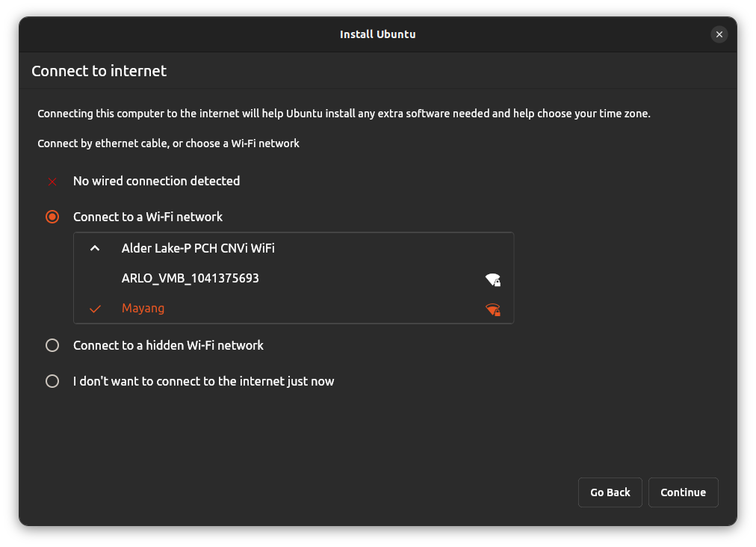Click the selected radio indicator icon for Wi-Fi option
This screenshot has height=547, width=756.
[x=52, y=217]
